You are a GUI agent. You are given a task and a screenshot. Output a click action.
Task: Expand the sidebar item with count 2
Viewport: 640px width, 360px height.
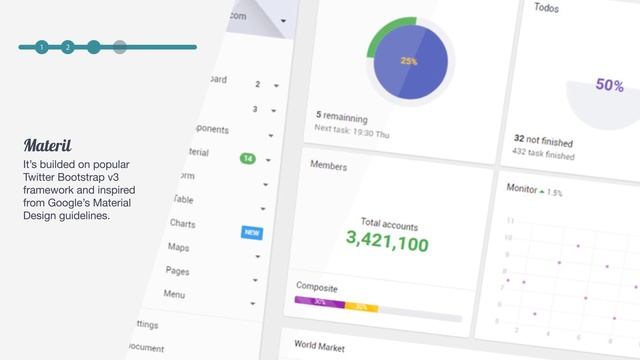[x=276, y=86]
